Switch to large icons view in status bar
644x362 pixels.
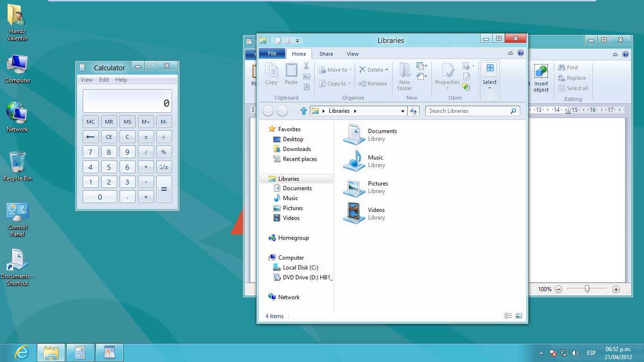pyautogui.click(x=519, y=316)
